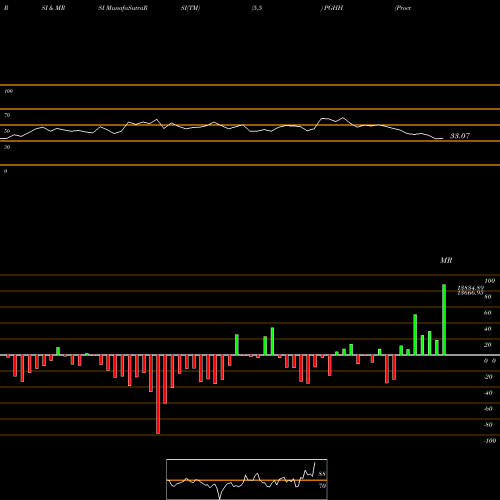
Task: Click the '(Proct' header text
Action: point(403,8)
